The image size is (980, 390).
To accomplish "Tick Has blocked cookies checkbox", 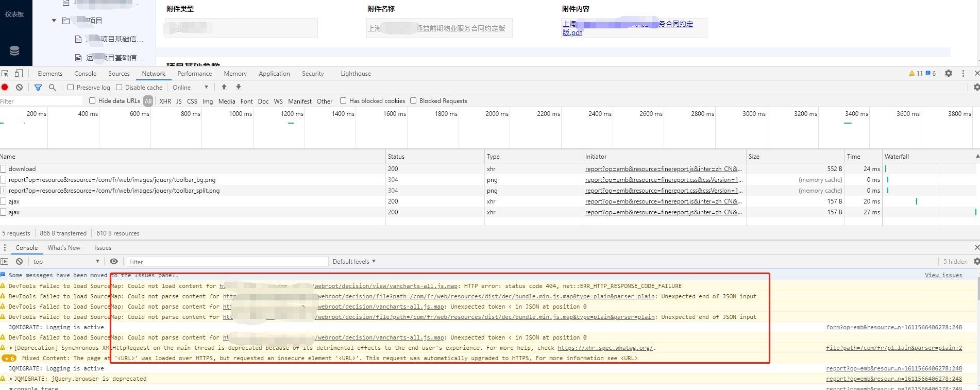I will click(x=343, y=100).
